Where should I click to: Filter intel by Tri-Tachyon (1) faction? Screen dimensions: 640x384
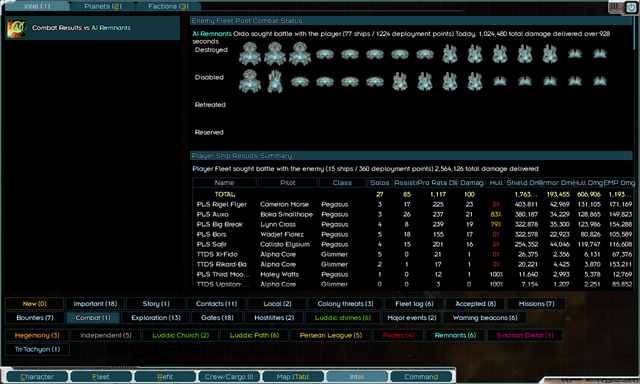pyautogui.click(x=37, y=349)
